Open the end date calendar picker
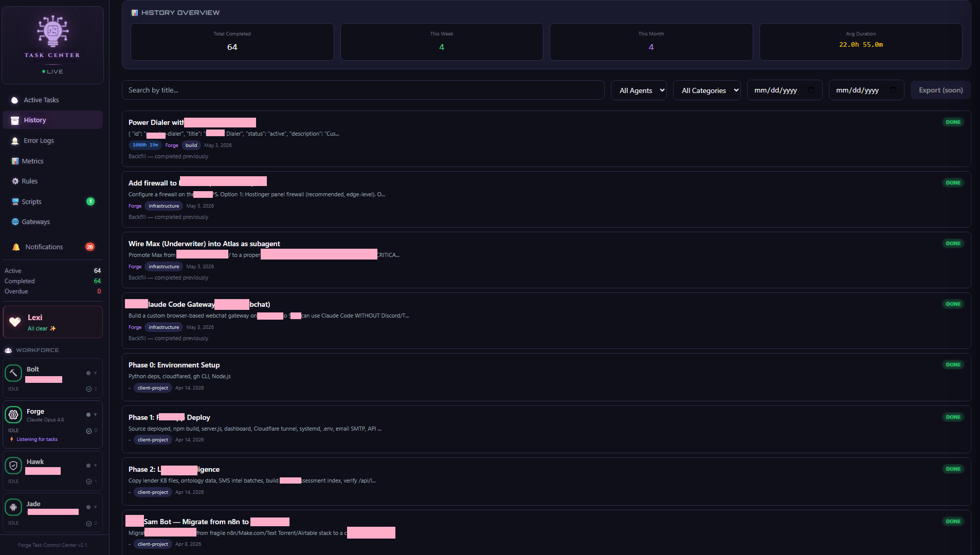Viewport: 980px width, 555px height. 893,90
